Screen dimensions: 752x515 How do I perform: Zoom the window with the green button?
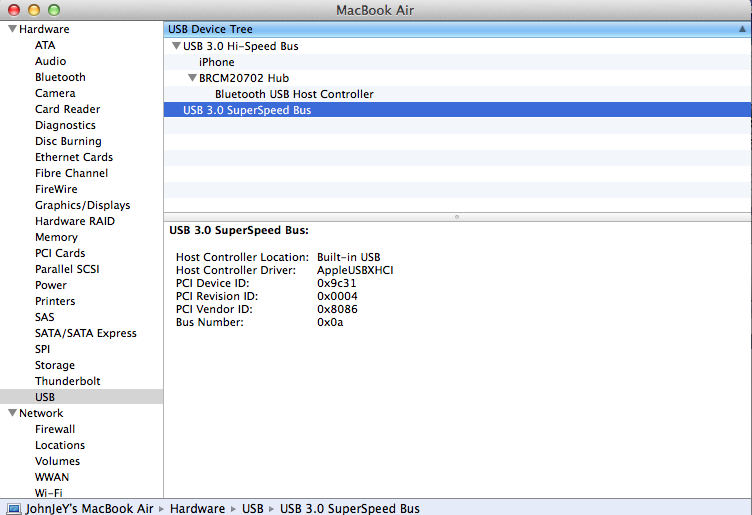tap(54, 10)
